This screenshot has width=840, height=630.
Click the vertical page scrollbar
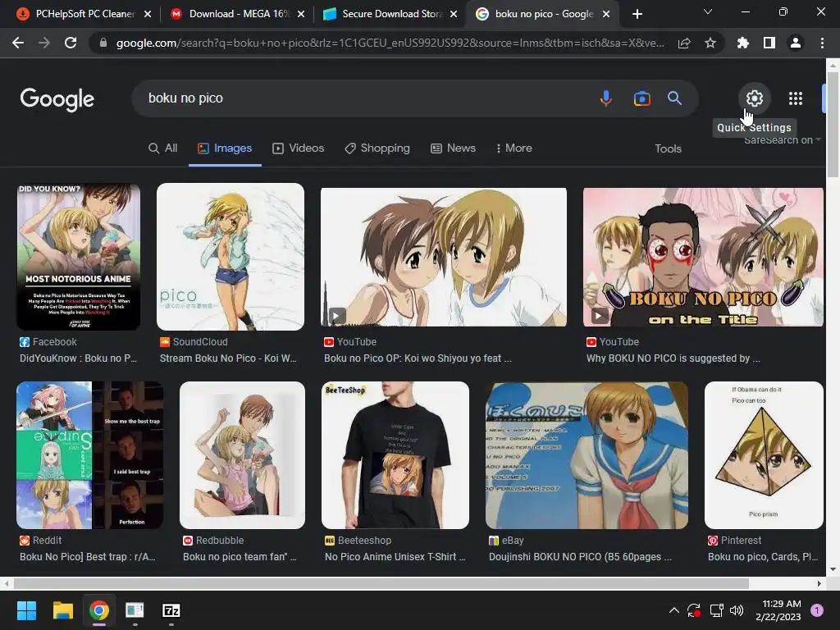[x=833, y=123]
